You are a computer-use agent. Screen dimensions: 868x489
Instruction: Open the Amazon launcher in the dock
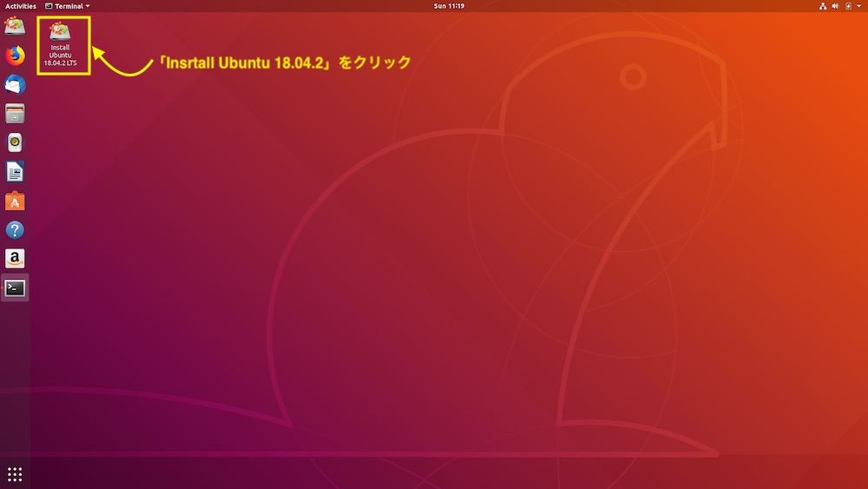(x=15, y=259)
